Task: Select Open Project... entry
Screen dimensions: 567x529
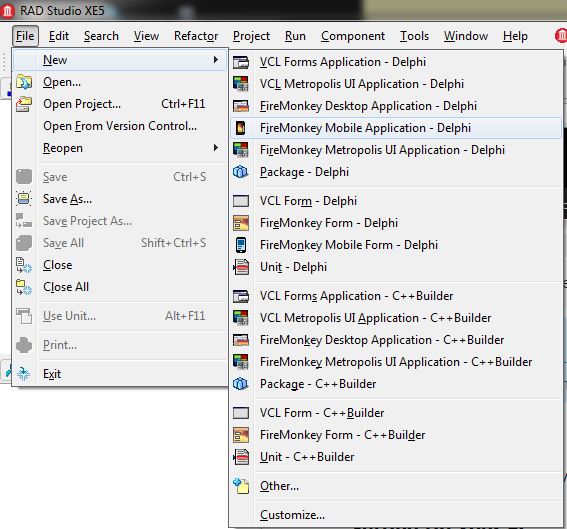Action: pyautogui.click(x=120, y=104)
